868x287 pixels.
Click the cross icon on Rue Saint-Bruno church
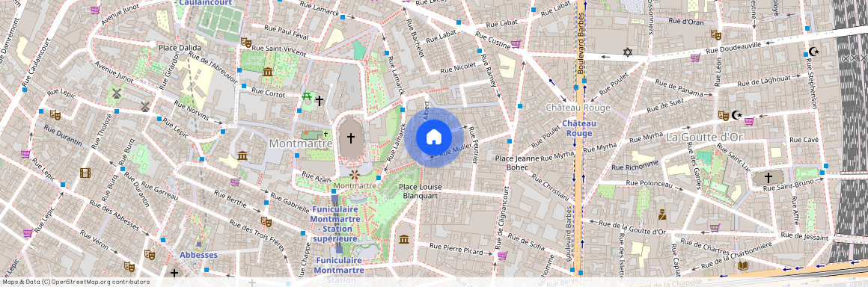(x=768, y=178)
